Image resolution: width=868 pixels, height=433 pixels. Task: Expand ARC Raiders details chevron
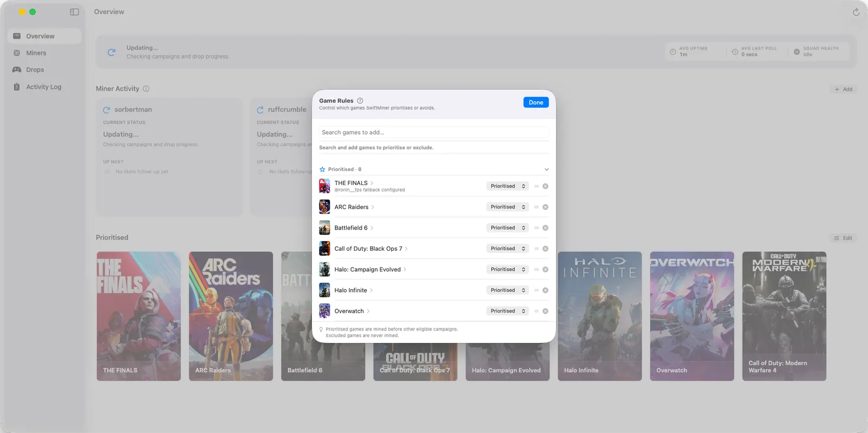point(373,207)
